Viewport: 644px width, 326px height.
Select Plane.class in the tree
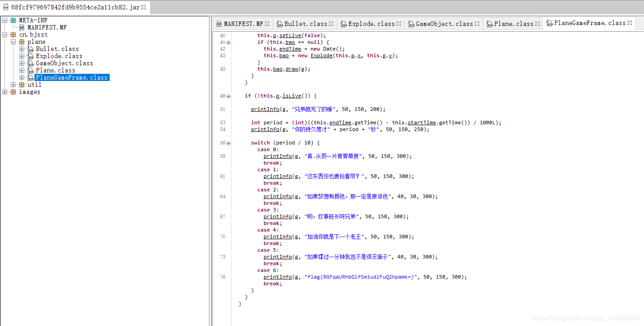[55, 70]
